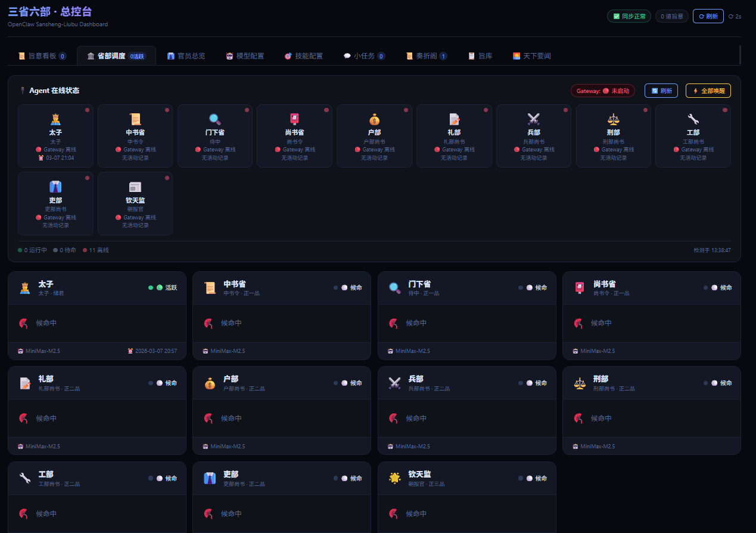Image resolution: width=756 pixels, height=533 pixels.
Task: Click the money bag icon on the 户部尚书·正二品 card
Action: 210,383
